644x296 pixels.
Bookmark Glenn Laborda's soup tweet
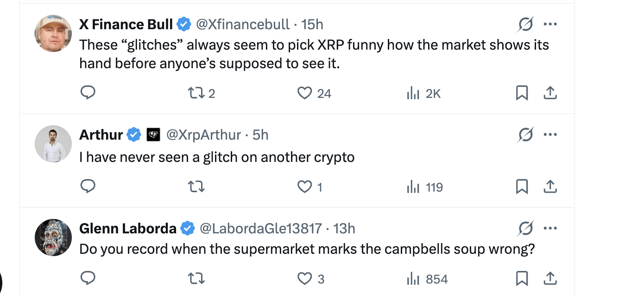tap(522, 278)
